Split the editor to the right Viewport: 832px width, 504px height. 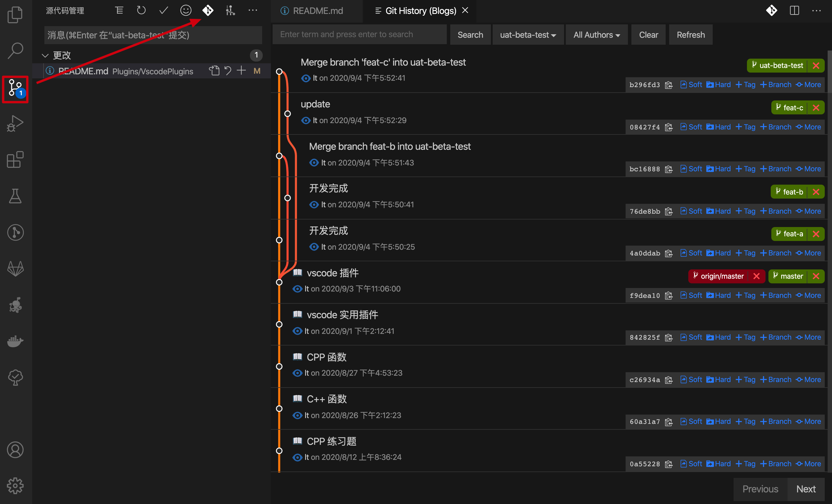[794, 10]
